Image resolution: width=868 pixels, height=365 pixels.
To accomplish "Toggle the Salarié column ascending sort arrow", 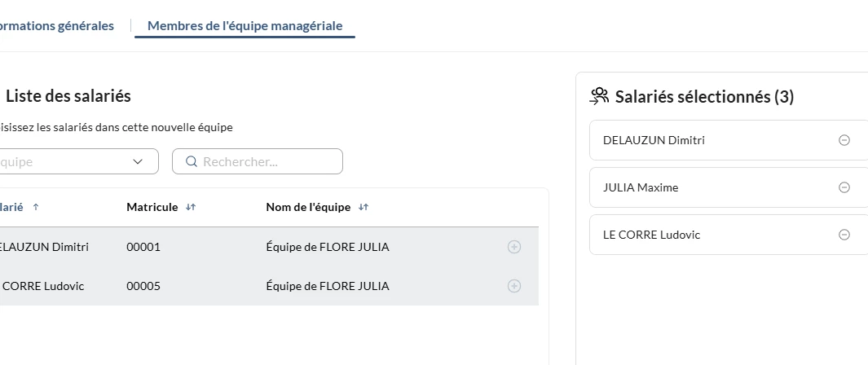I will [x=36, y=207].
